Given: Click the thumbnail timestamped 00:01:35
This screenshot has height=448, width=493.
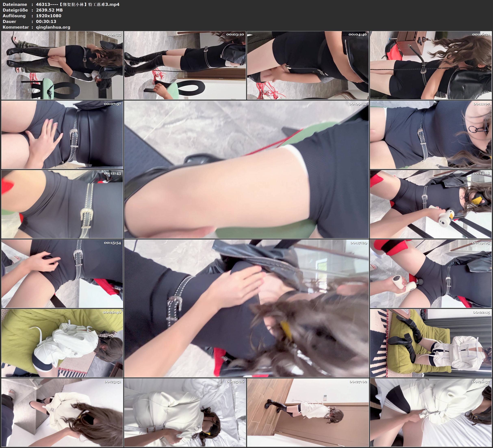Looking at the screenshot, I should (x=62, y=65).
